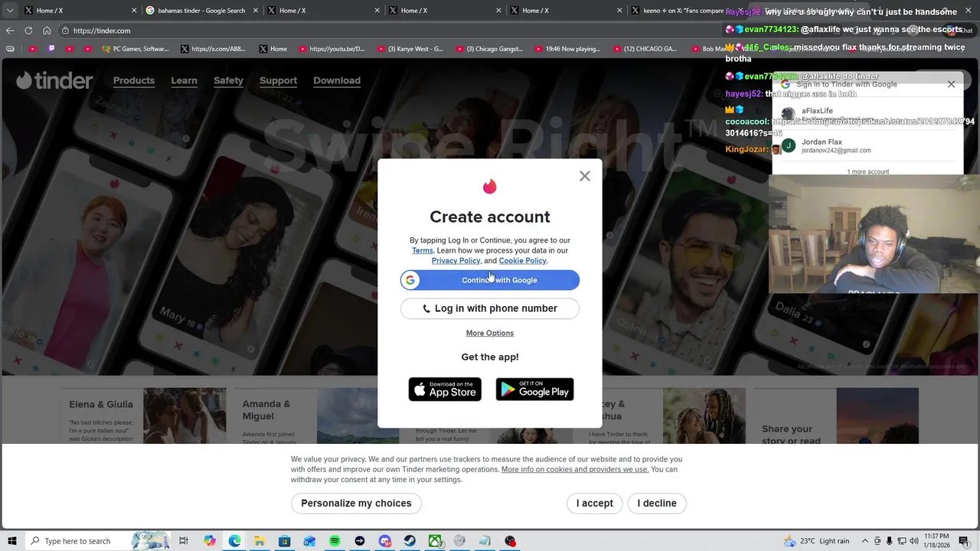This screenshot has width=980, height=551.
Task: Click Personalize my choices button
Action: (x=356, y=503)
